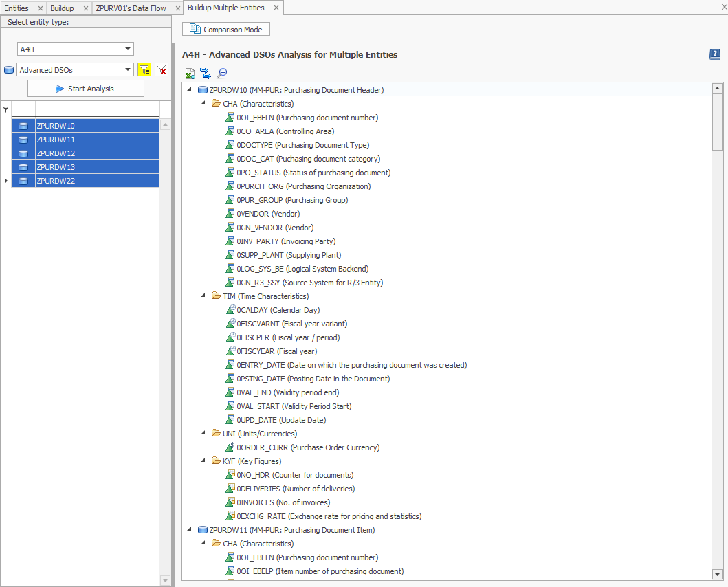Viewport: 728px width, 587px height.
Task: Click the green attribute icon beside 0VENDOR
Action: [230, 214]
